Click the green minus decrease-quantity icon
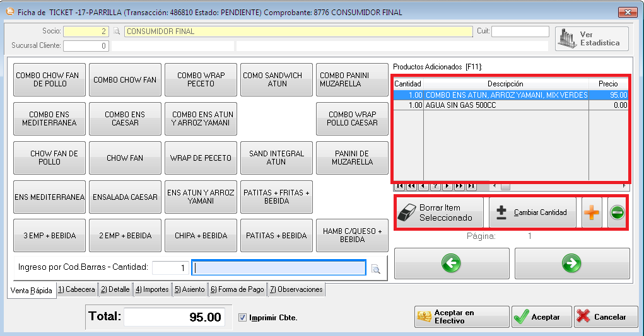 (617, 213)
